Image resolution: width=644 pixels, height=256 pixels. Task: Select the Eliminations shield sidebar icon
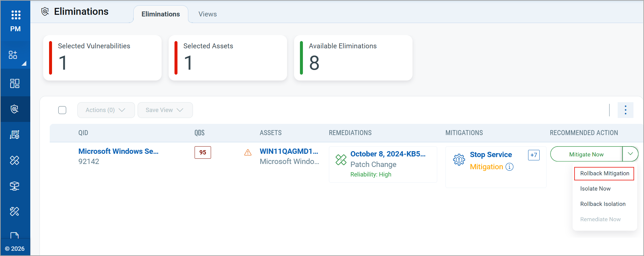[x=15, y=109]
